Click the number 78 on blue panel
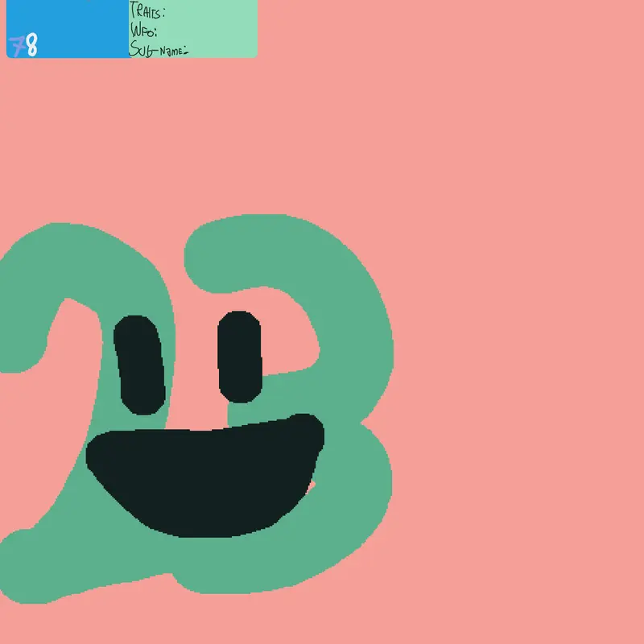This screenshot has height=644, width=644. (23, 45)
